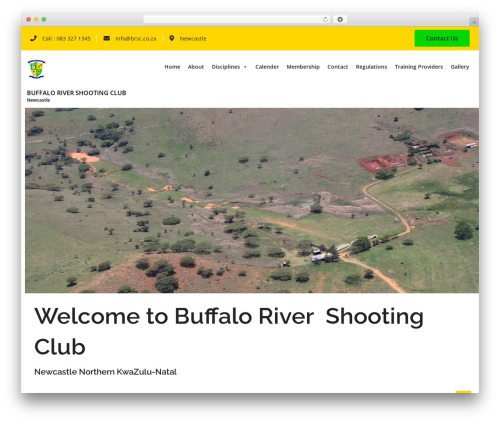The height and width of the screenshot is (423, 500).
Task: Minimize the browser with the yellow button
Action: click(36, 19)
